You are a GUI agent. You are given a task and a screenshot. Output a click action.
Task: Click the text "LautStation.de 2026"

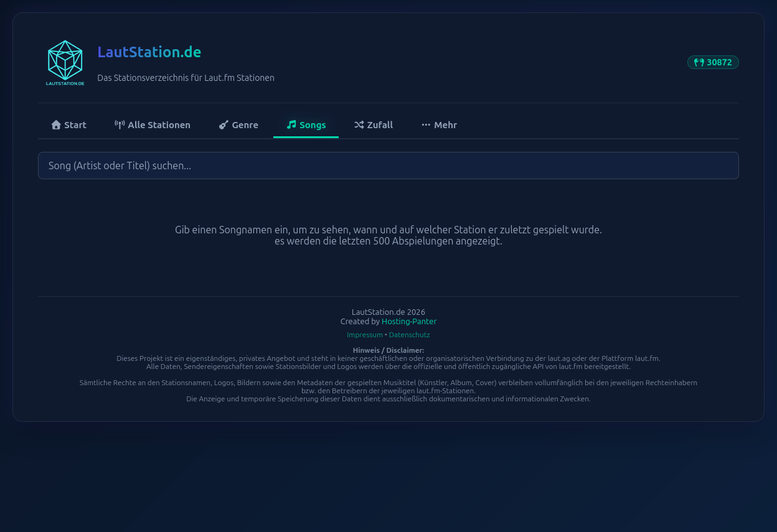(388, 312)
